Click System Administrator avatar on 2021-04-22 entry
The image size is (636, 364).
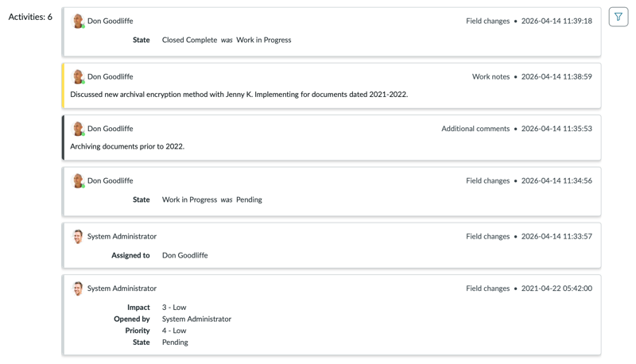[78, 288]
